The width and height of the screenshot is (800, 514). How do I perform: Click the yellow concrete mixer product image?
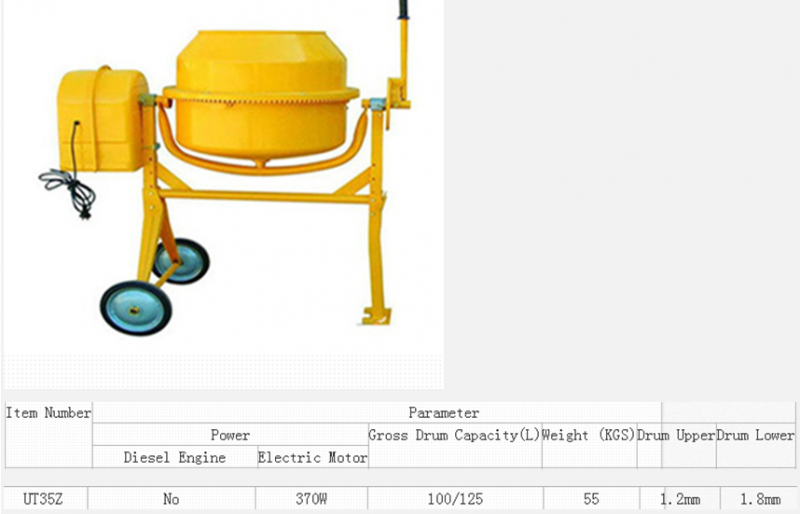click(x=223, y=194)
